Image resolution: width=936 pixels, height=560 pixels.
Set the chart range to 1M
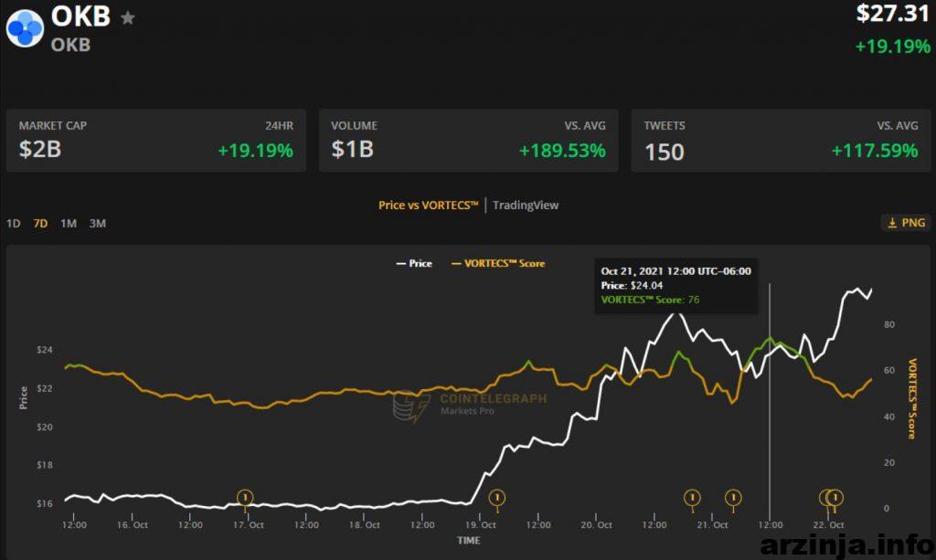tap(69, 224)
